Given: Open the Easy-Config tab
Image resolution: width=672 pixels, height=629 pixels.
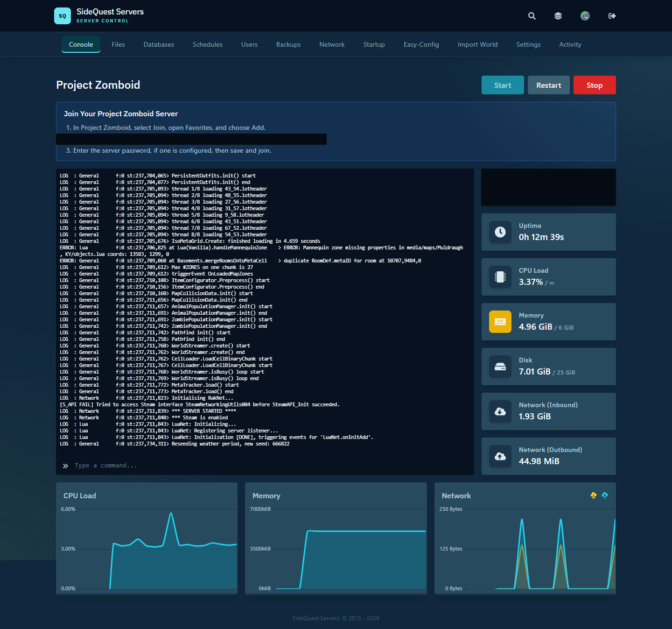Looking at the screenshot, I should coord(421,44).
